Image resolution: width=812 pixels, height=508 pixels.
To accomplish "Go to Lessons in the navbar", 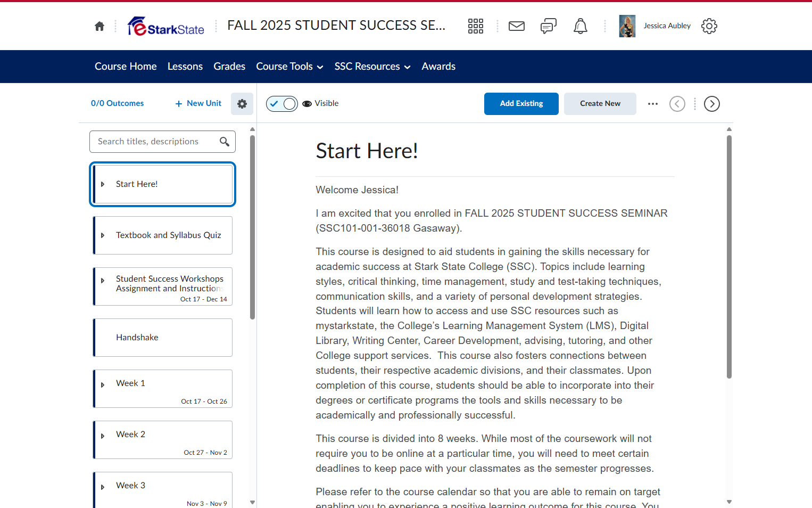I will coord(185,67).
